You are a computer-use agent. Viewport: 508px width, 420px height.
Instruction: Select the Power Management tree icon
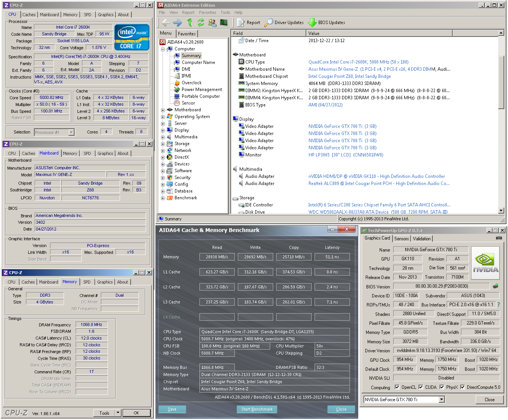pos(177,89)
